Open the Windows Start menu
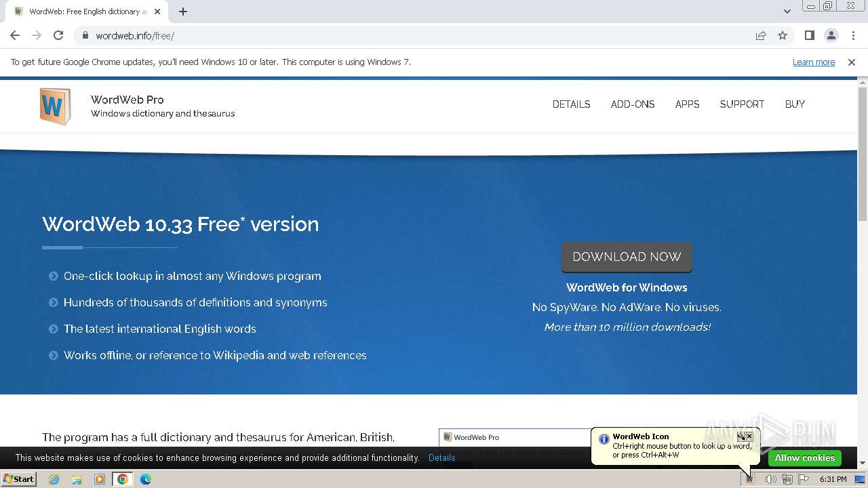 [18, 479]
